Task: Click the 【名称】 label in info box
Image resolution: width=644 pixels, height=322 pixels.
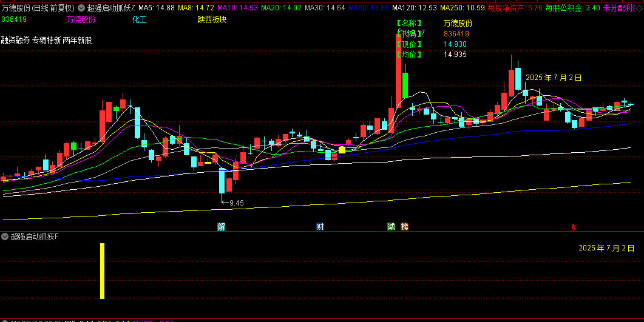Action: click(x=409, y=24)
